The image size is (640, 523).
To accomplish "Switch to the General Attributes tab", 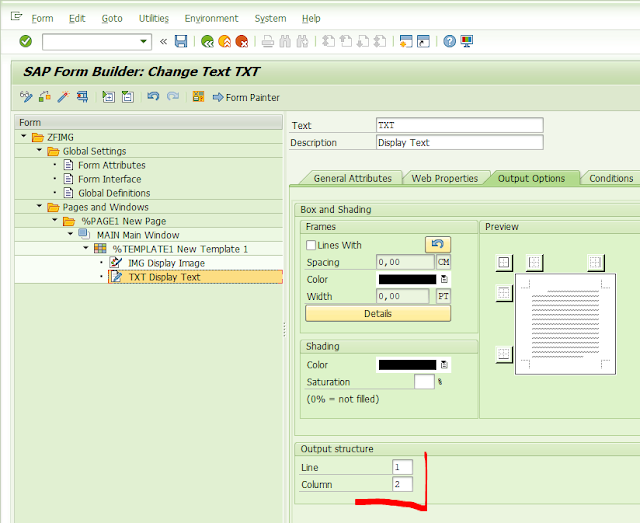I will (x=353, y=178).
